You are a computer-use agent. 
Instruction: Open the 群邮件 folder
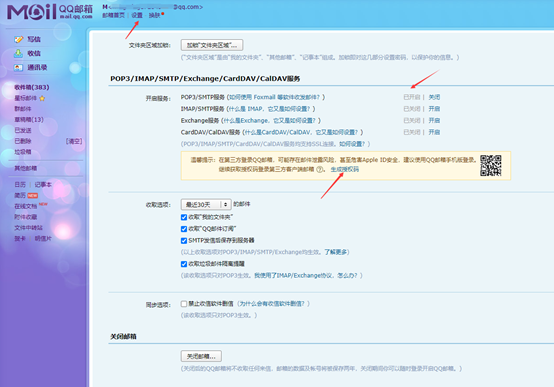(23, 109)
